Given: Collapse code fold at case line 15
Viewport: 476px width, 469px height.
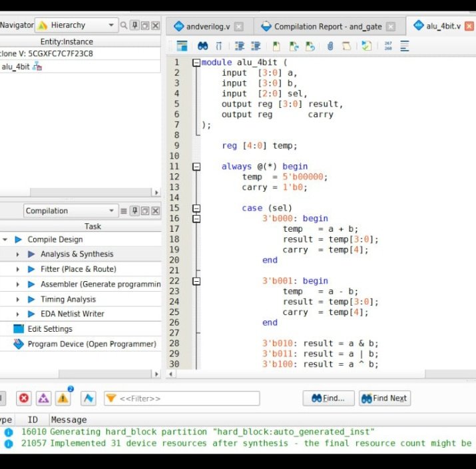Looking at the screenshot, I should tap(196, 208).
